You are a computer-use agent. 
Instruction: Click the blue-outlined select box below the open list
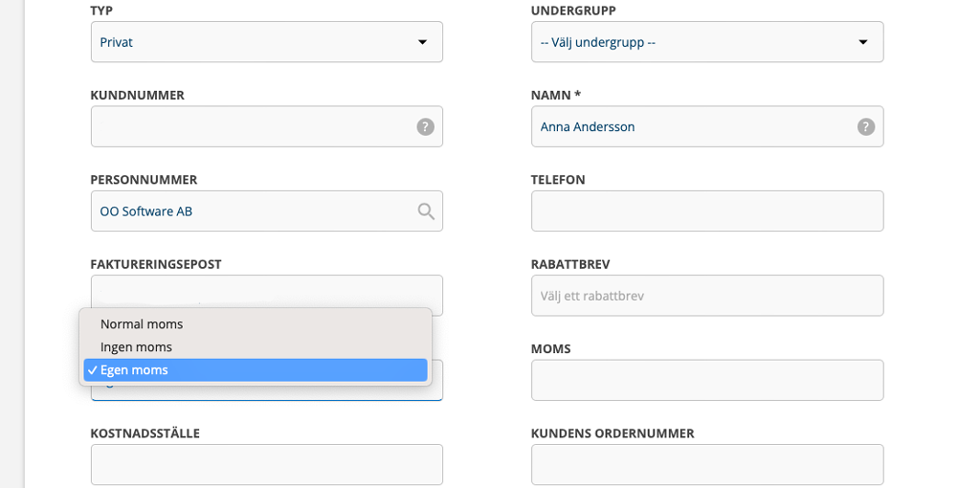tap(266, 392)
